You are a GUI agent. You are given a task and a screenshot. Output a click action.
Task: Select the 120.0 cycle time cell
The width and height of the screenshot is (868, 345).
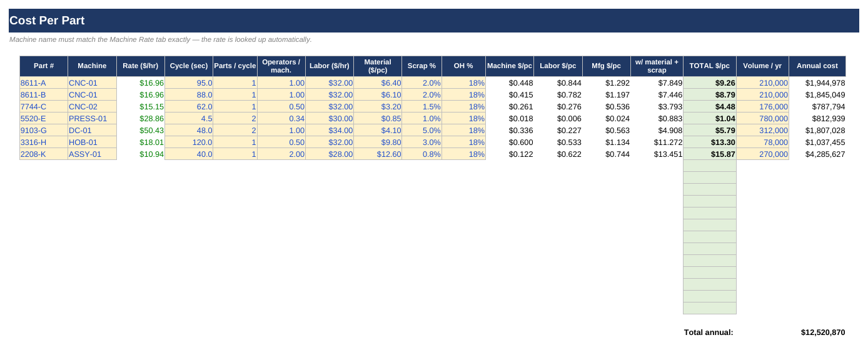pos(189,142)
